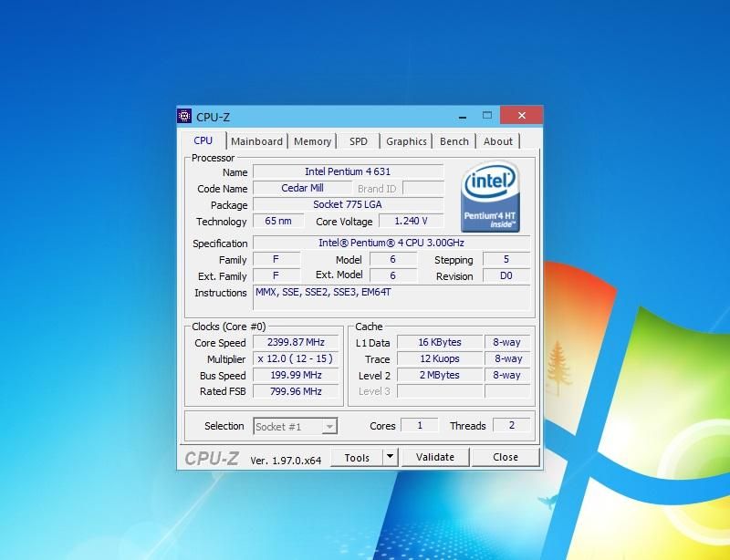730x560 pixels.
Task: Close CPU-Z with the red X
Action: pyautogui.click(x=521, y=116)
